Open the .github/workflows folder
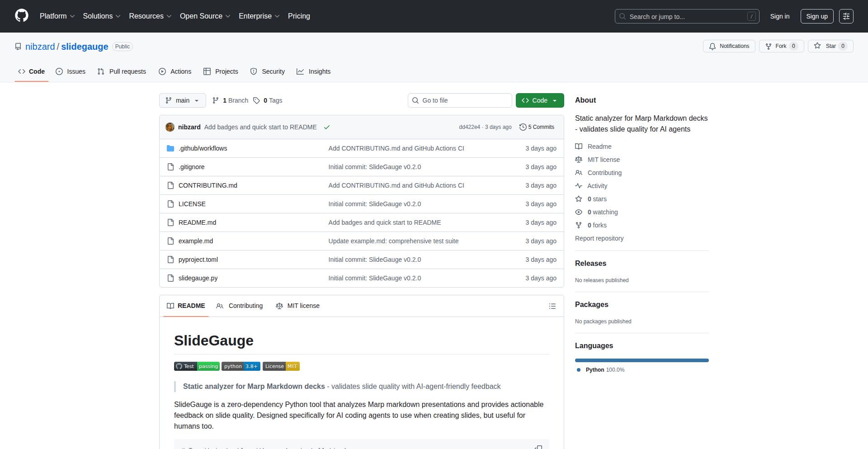 203,148
